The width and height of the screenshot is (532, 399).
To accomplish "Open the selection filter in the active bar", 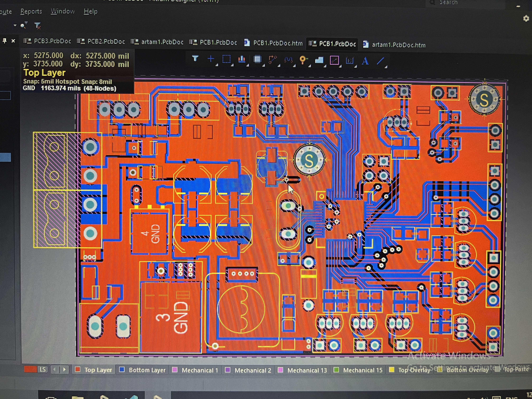I will [x=195, y=58].
